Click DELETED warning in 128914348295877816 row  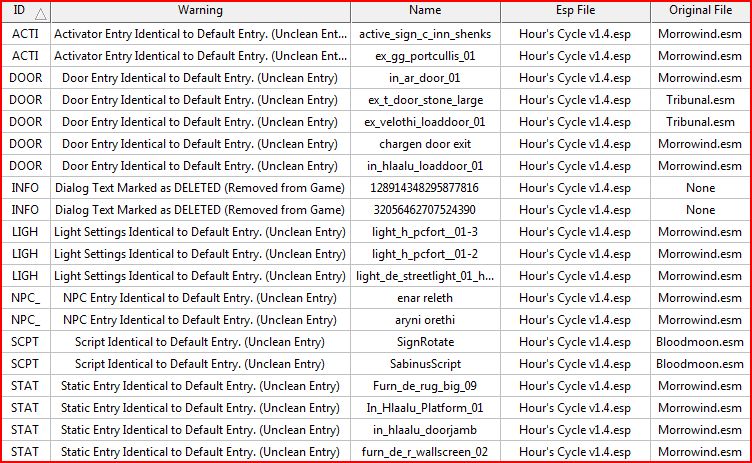pyautogui.click(x=200, y=188)
